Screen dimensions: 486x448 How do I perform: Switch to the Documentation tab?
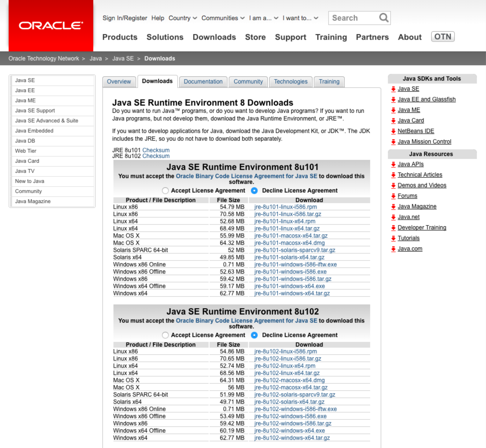[x=203, y=81]
